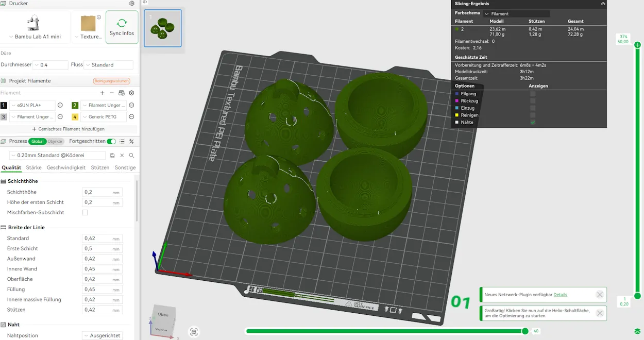The height and width of the screenshot is (340, 644).
Task: Click the Sync Infos button
Action: (122, 27)
